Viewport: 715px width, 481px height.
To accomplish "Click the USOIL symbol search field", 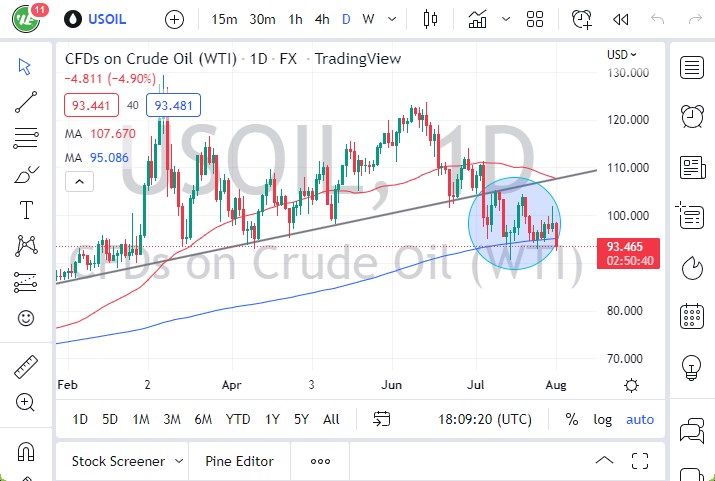I will pyautogui.click(x=105, y=19).
